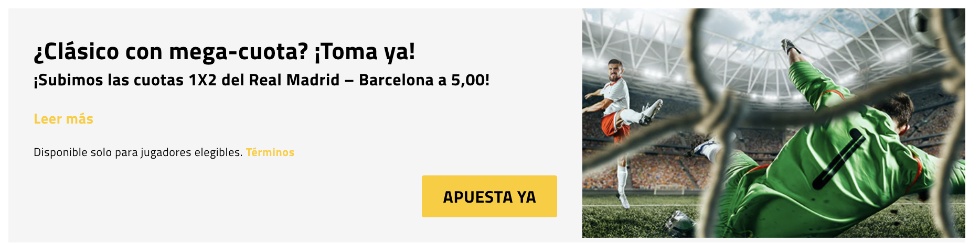Screen dimensions: 980x244
Task: Open the Leer más link
Action: click(x=63, y=119)
